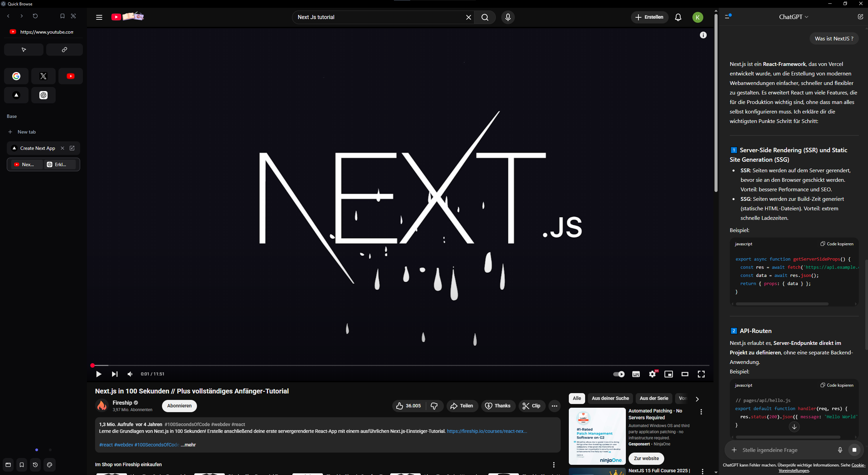Click the Erstellen create button
The width and height of the screenshot is (868, 475).
[x=649, y=17]
